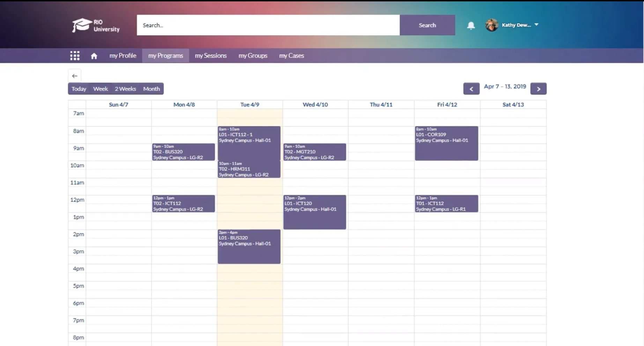This screenshot has width=644, height=346.
Task: Switch calendar to Month view
Action: (x=151, y=89)
